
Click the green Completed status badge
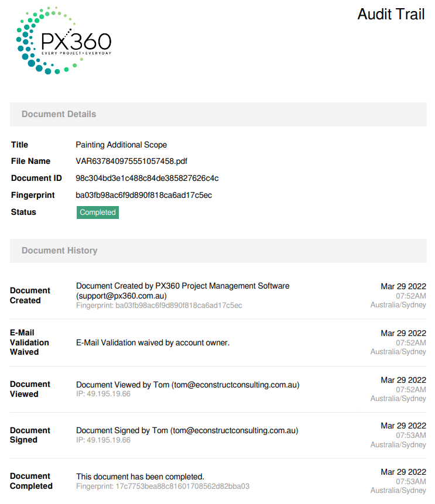click(98, 212)
